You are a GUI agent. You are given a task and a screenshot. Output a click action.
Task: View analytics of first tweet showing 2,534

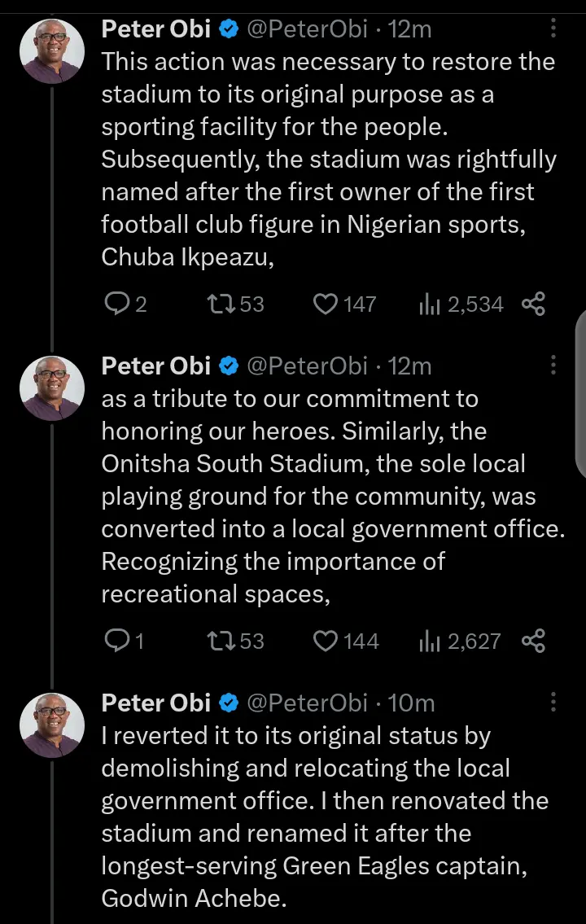coord(428,304)
